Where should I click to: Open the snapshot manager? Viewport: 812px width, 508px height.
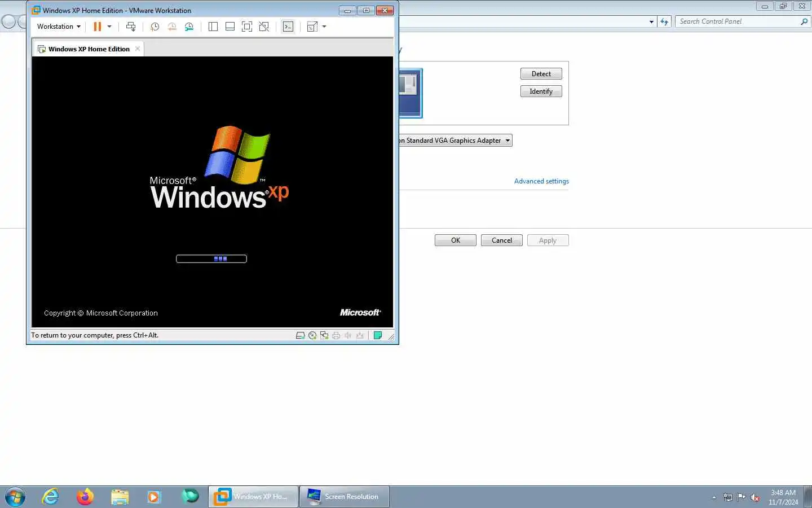coord(189,27)
